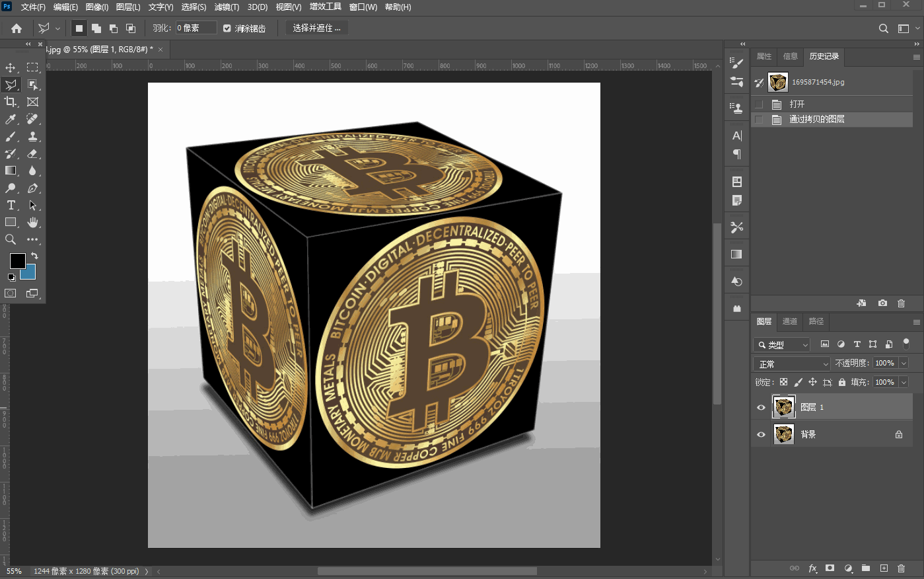924x579 pixels.
Task: Open the Layers panel menu
Action: [x=916, y=322]
